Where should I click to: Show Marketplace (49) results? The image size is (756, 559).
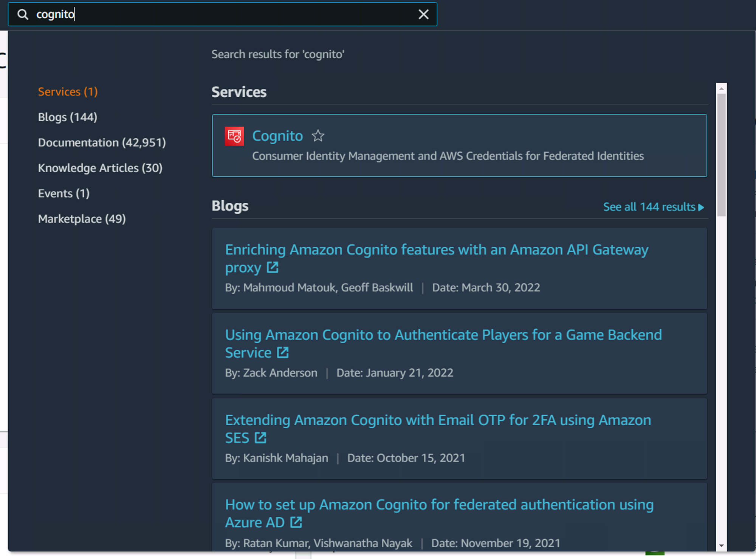[82, 219]
